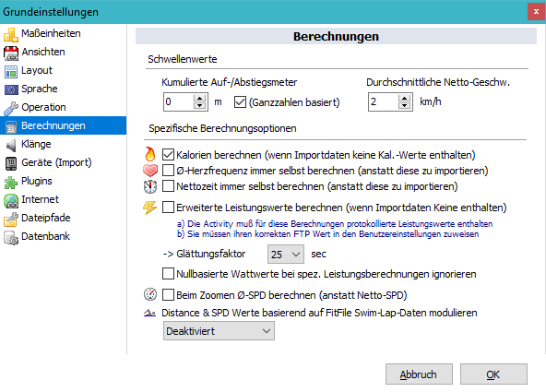
Task: Switch to Layout settings page
Action: pyautogui.click(x=37, y=70)
